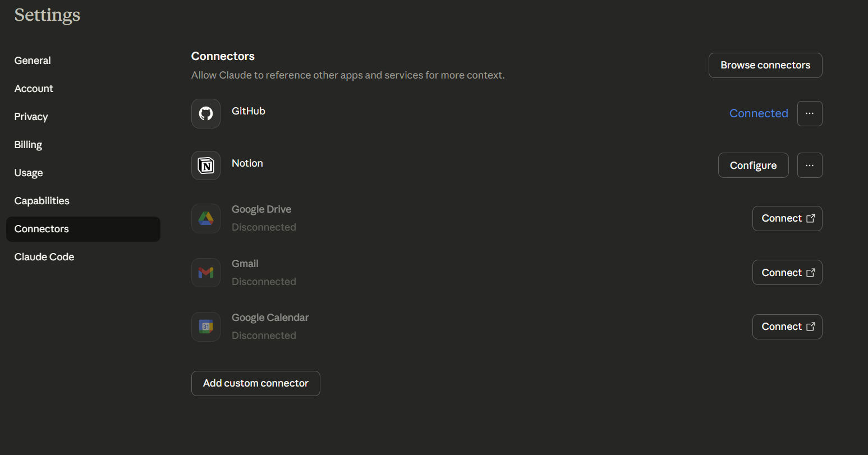Click the Google Calendar icon
Screen dimensions: 868x455
point(206,327)
